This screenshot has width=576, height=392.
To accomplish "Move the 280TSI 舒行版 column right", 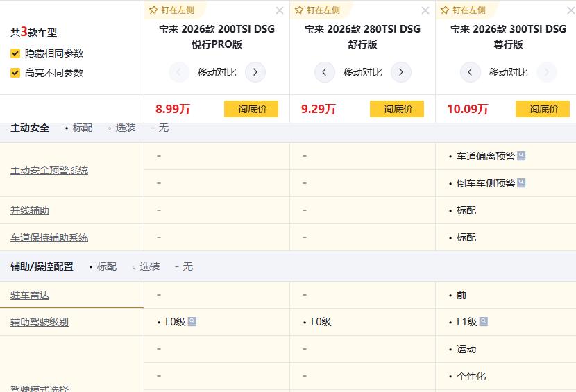I will [401, 72].
